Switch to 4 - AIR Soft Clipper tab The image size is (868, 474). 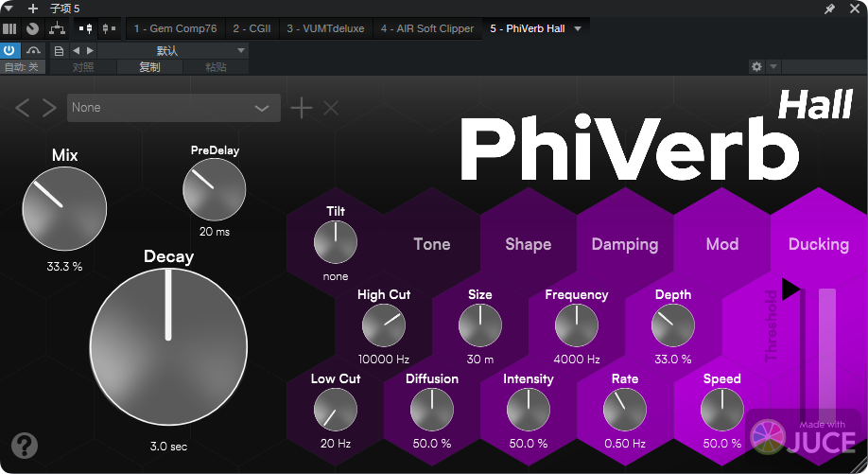point(426,28)
